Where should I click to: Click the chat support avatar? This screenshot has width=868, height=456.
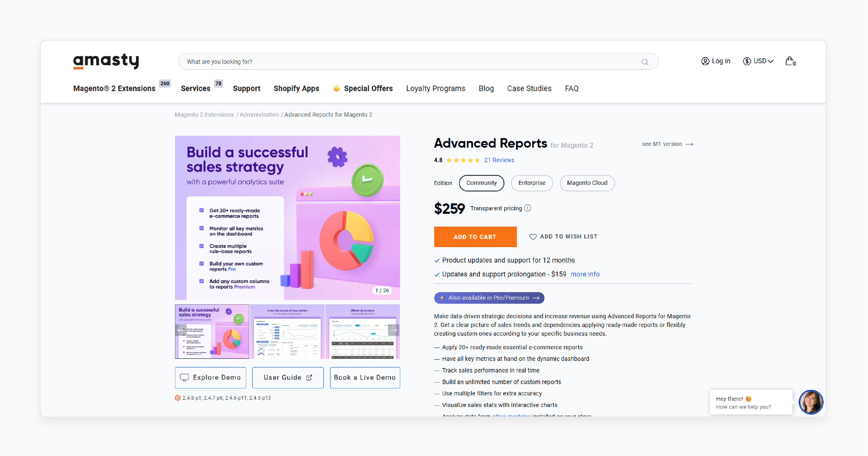(x=811, y=402)
